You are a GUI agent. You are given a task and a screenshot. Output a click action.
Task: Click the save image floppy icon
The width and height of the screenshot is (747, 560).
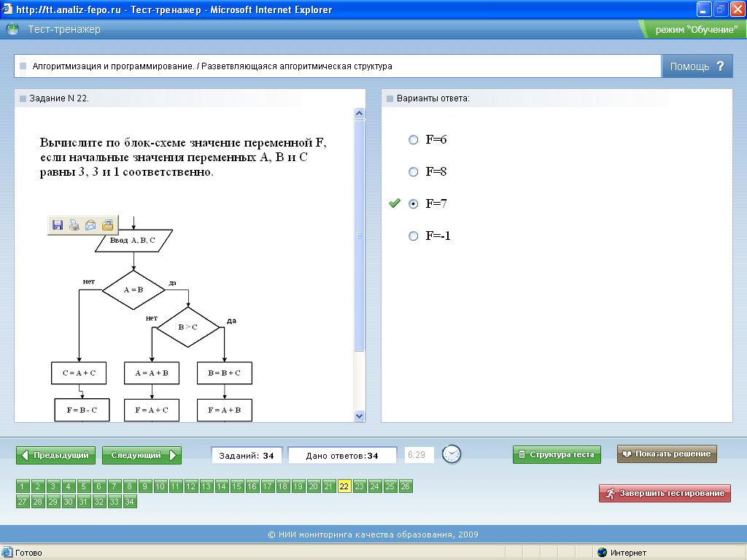58,225
